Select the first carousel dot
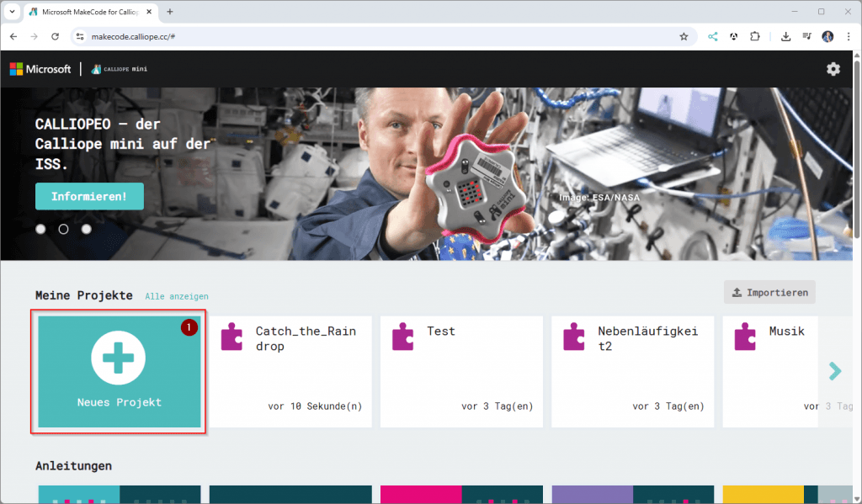Viewport: 862px width, 504px height. (x=40, y=228)
